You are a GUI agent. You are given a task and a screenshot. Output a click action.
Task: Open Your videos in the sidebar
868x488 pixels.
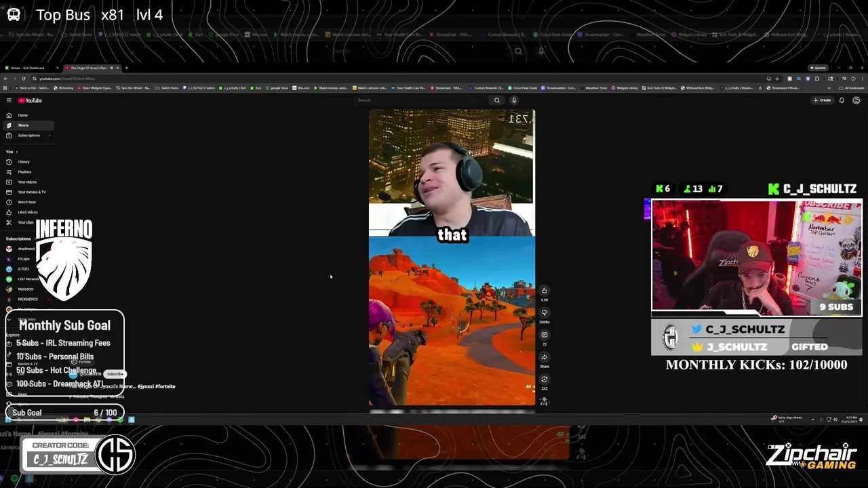click(27, 182)
